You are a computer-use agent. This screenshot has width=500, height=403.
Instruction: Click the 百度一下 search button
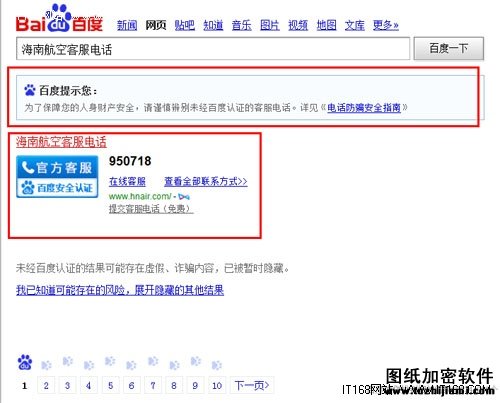click(x=449, y=49)
